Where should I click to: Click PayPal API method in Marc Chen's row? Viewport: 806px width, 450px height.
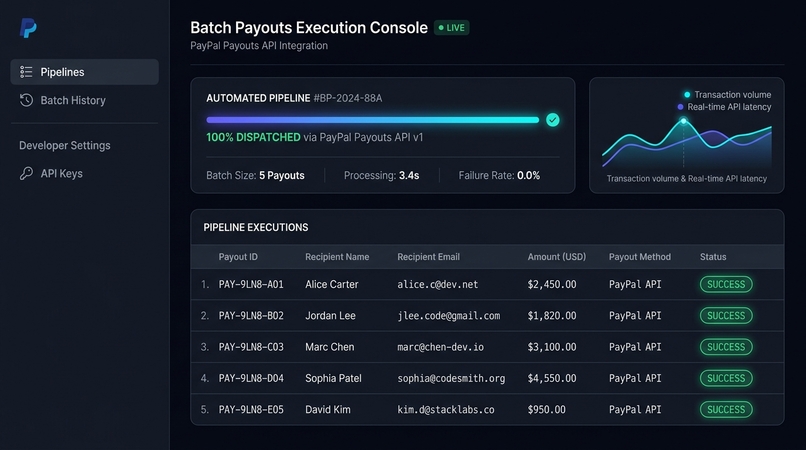coord(635,347)
